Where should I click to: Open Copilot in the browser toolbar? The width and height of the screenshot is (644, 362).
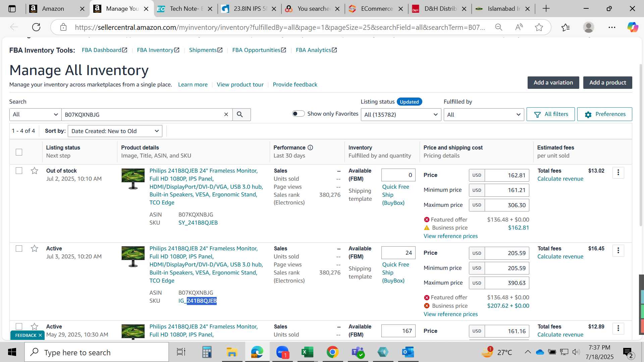[x=633, y=27]
